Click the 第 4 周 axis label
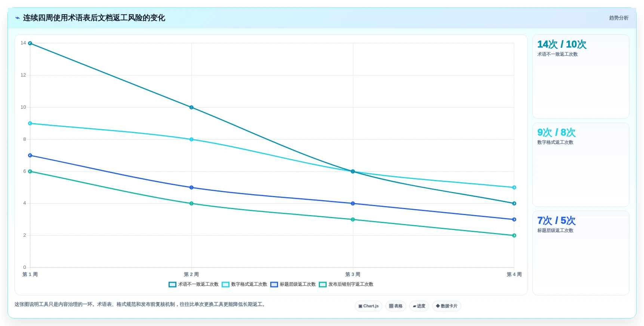 tap(514, 274)
